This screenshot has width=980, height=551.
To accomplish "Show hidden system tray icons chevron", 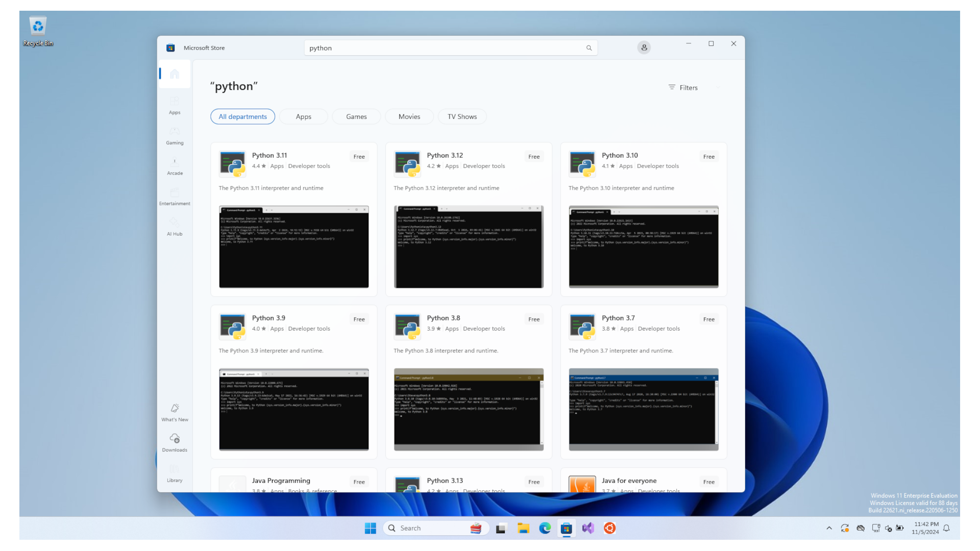I will pos(829,528).
